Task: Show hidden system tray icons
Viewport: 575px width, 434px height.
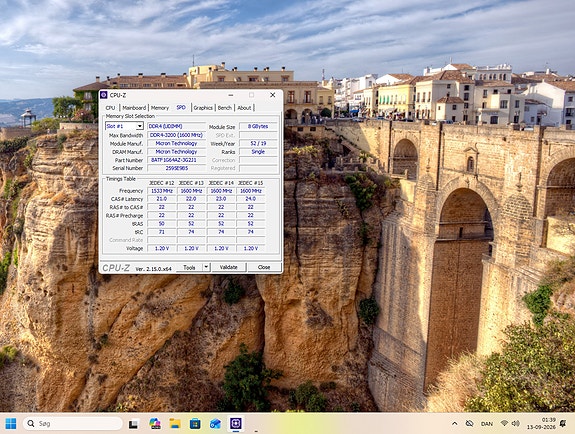Action: coord(454,424)
